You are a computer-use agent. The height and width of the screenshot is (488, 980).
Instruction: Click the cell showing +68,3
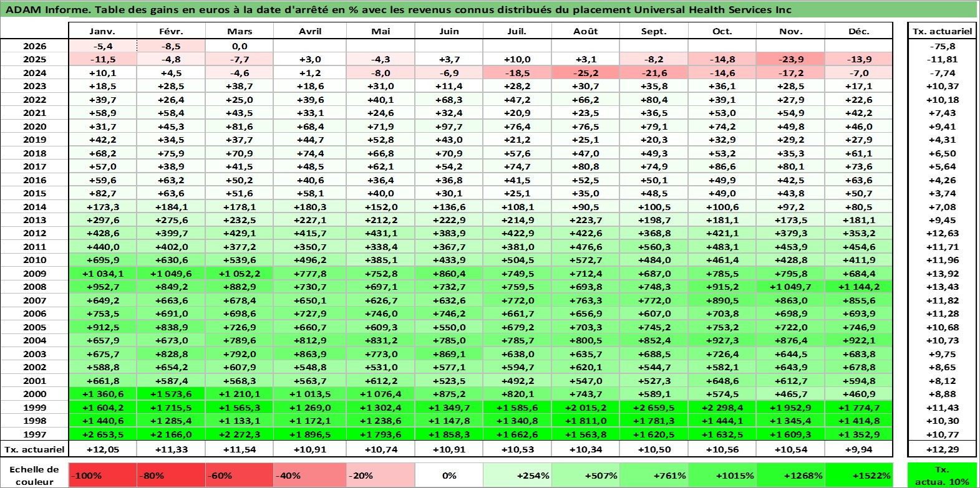click(x=449, y=100)
